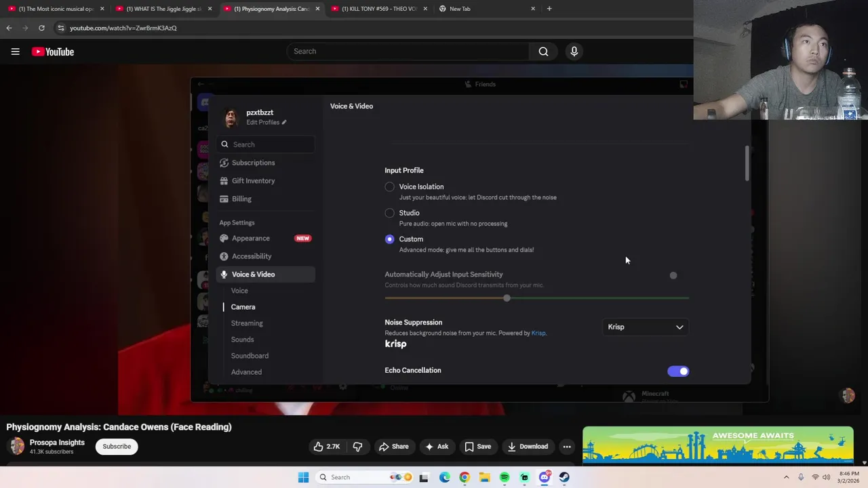Viewport: 868px width, 488px height.
Task: Open the YouTube hamburger guide menu
Action: point(15,52)
